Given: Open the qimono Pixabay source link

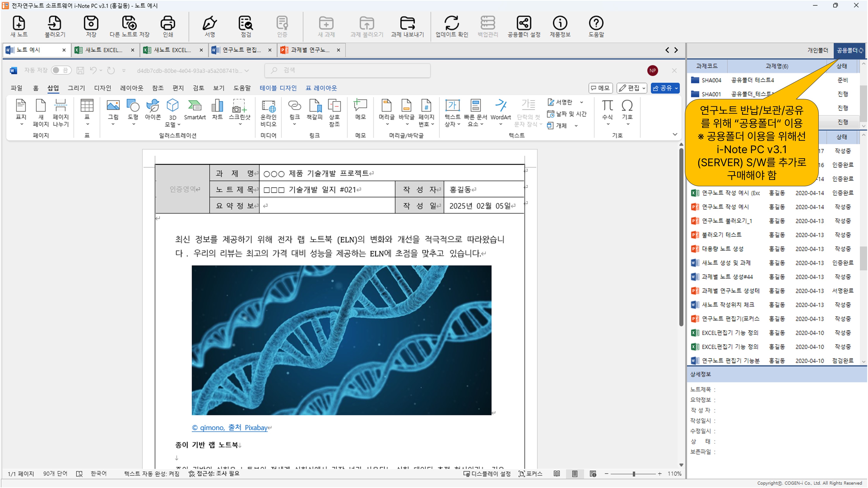Looking at the screenshot, I should [x=229, y=428].
